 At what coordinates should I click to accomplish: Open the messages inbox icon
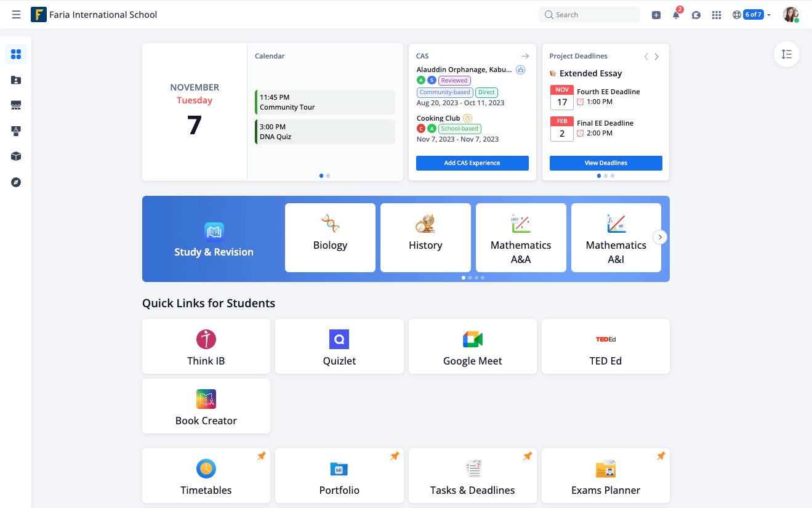(696, 14)
